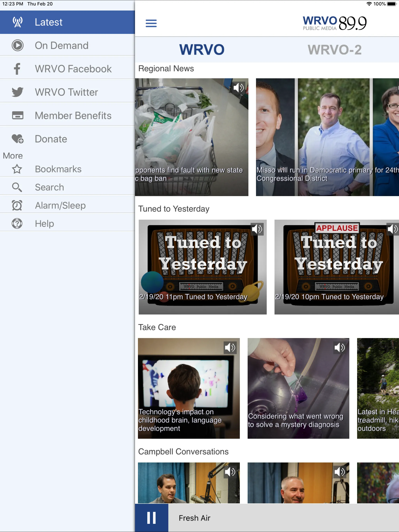The width and height of the screenshot is (399, 532).
Task: Pause the Fresh Air stream
Action: point(152,518)
